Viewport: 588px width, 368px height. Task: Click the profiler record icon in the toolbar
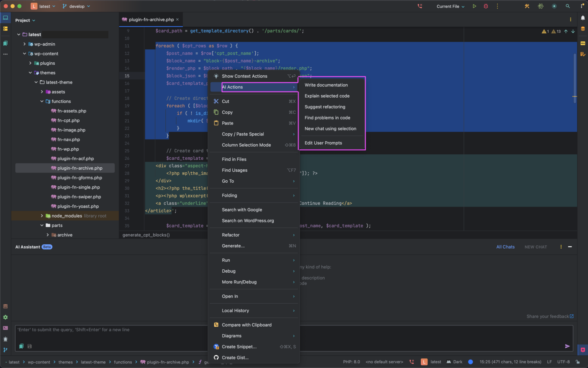[x=554, y=6]
